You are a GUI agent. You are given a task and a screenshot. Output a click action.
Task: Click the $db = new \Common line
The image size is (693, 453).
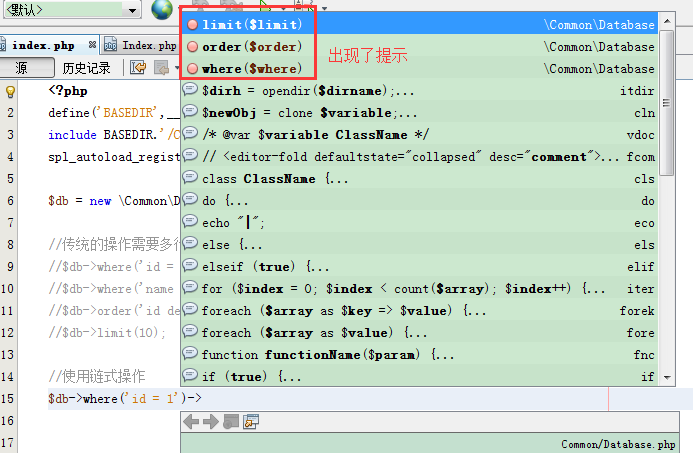pyautogui.click(x=114, y=201)
